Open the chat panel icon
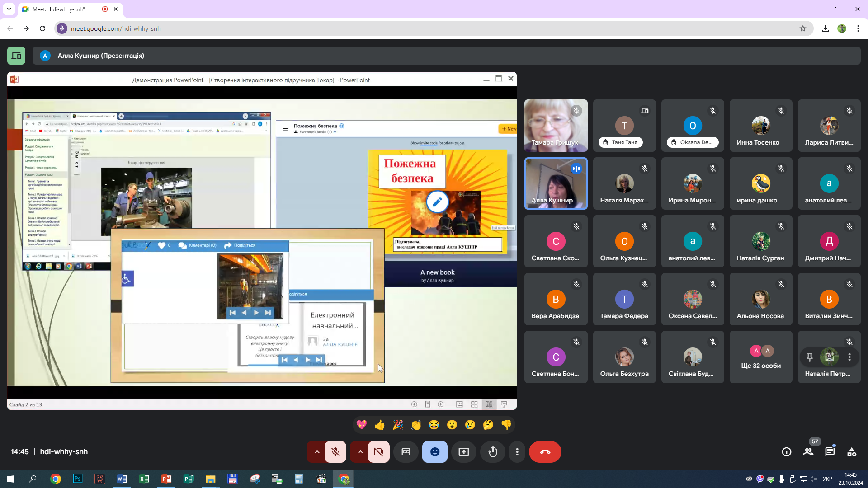 click(x=830, y=452)
